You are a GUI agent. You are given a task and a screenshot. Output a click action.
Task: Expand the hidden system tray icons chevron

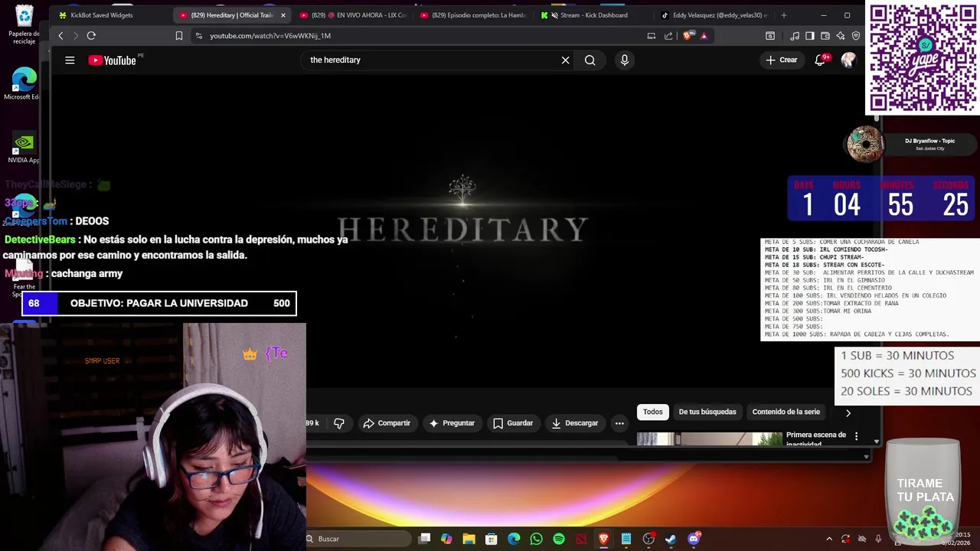pyautogui.click(x=828, y=539)
